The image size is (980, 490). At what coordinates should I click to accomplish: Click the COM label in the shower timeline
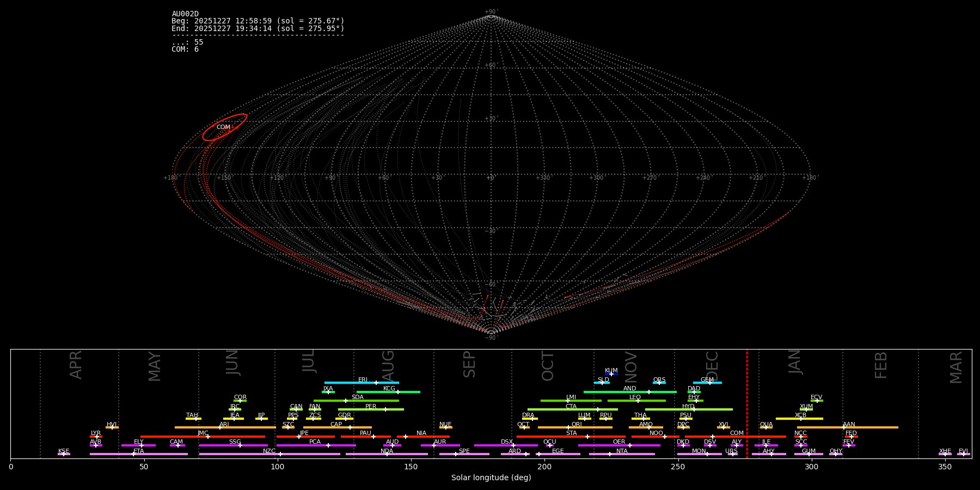tap(737, 433)
